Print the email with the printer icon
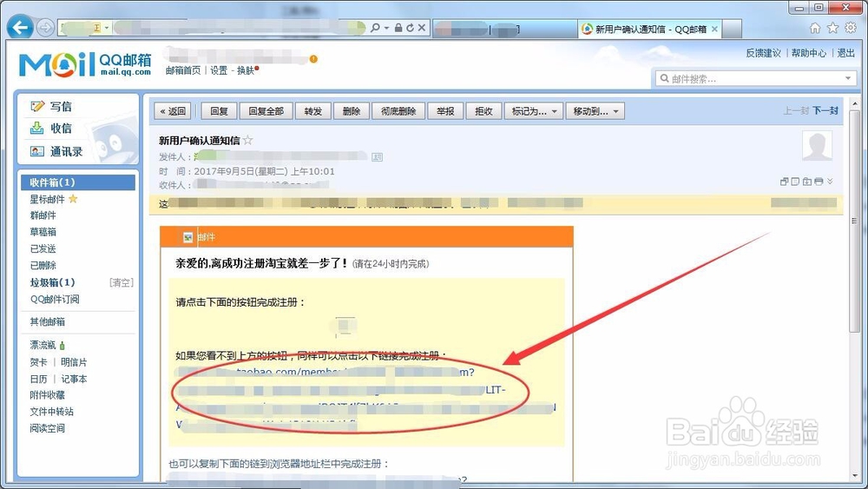The height and width of the screenshot is (489, 868). [819, 181]
